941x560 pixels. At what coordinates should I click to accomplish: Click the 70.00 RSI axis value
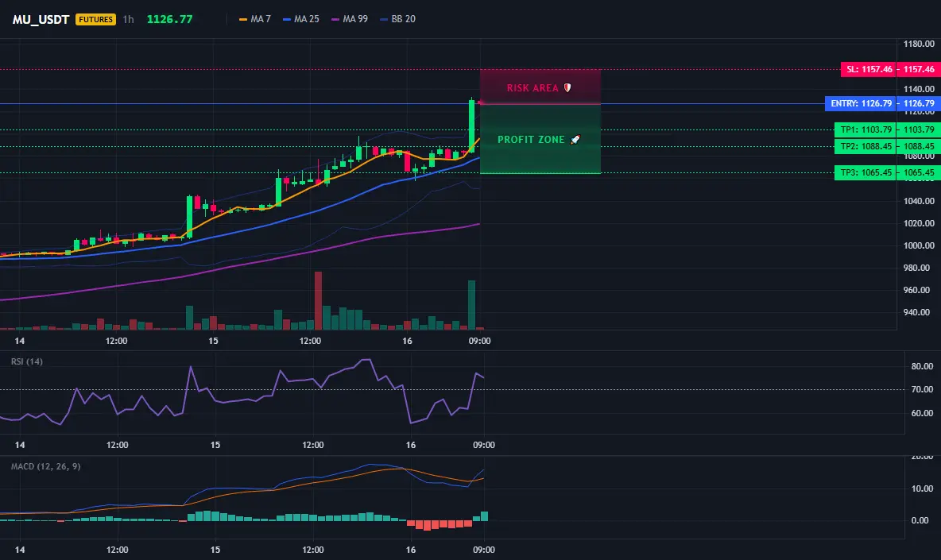click(x=923, y=390)
